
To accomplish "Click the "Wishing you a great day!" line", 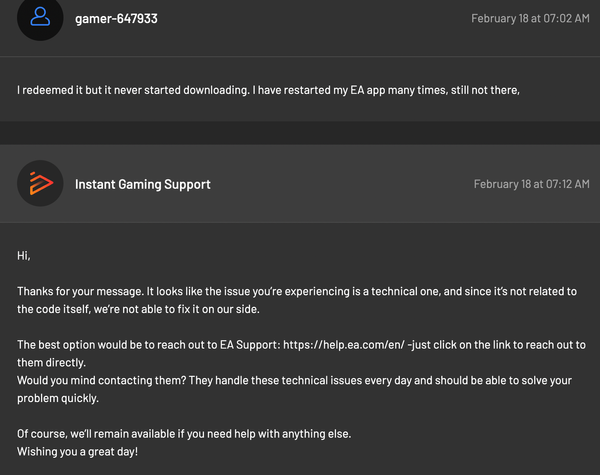I will click(x=77, y=451).
